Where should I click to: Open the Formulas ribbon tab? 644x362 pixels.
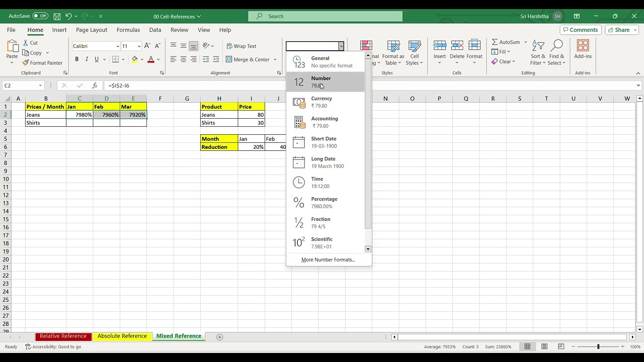pos(128,30)
